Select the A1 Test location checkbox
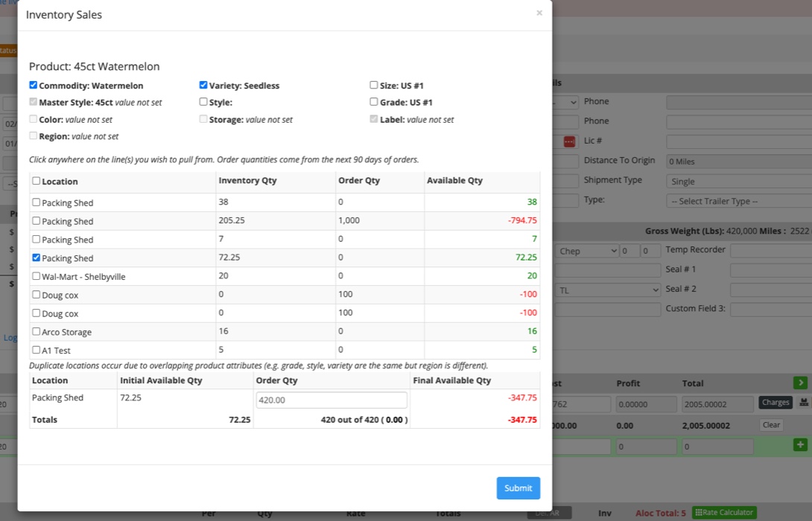Viewport: 812px width, 521px height. coord(36,350)
